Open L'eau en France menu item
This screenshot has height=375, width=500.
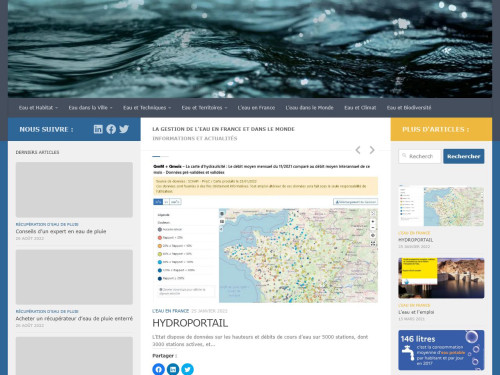coord(256,108)
